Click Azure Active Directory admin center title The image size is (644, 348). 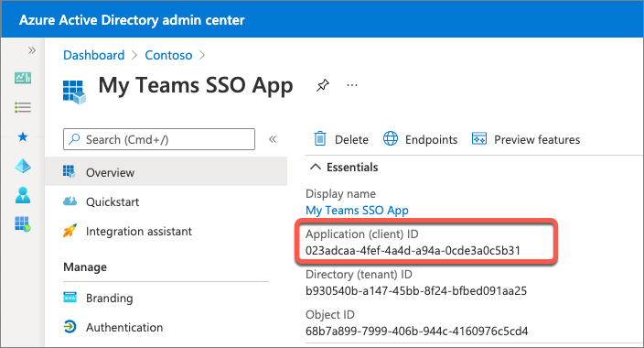coord(132,20)
